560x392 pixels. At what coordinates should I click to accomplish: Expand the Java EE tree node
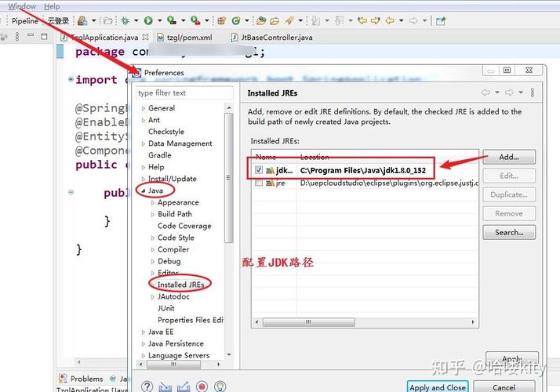click(x=143, y=332)
